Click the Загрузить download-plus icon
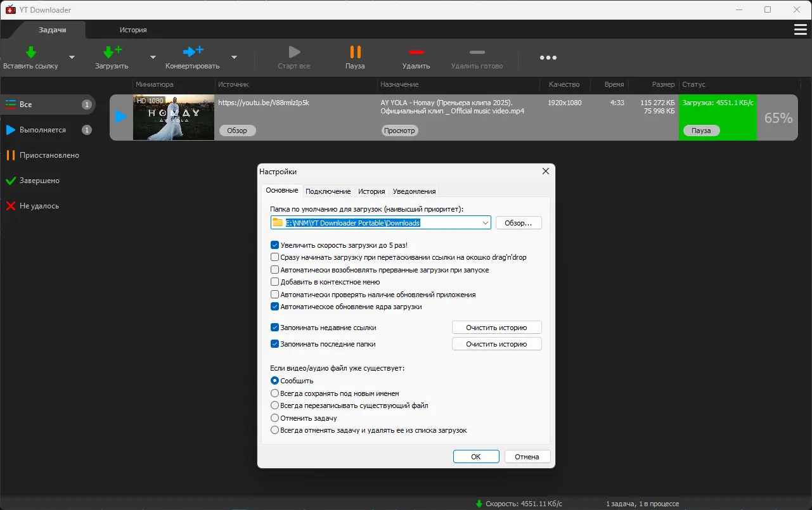Viewport: 812px width, 510px height. pos(112,52)
